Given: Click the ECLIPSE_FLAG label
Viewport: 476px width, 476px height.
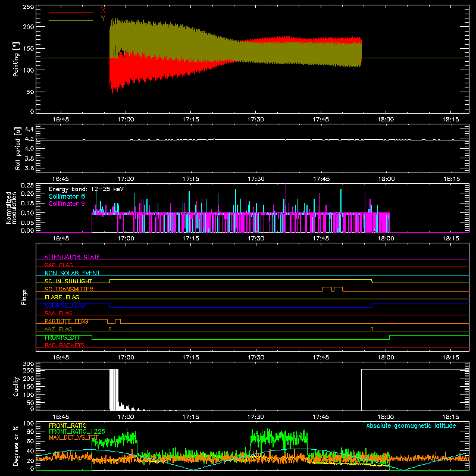Looking at the screenshot, I should [65, 305].
